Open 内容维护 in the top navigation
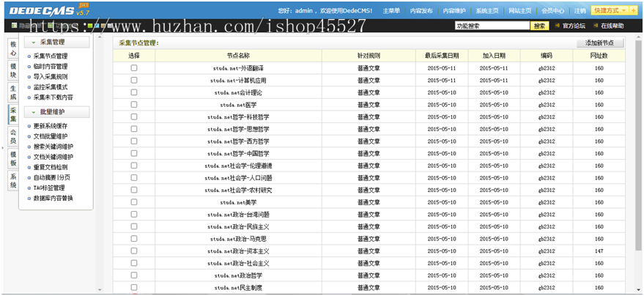This screenshot has width=644, height=296. 454,11
